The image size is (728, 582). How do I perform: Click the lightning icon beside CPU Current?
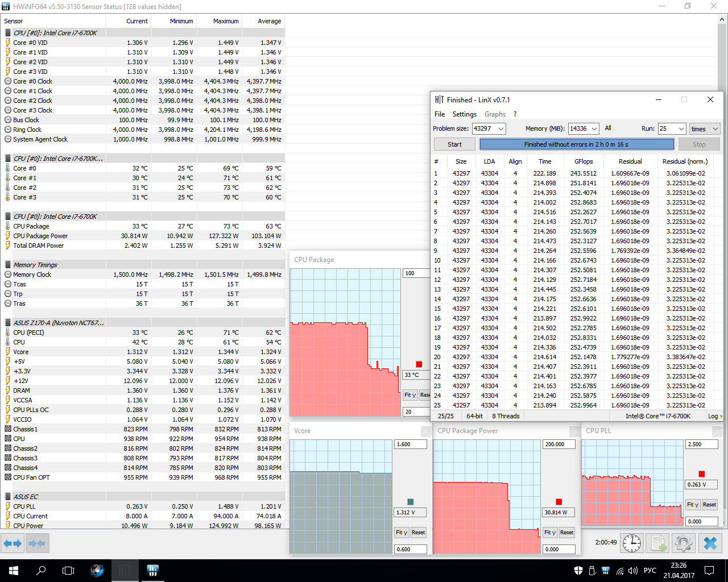tap(8, 516)
